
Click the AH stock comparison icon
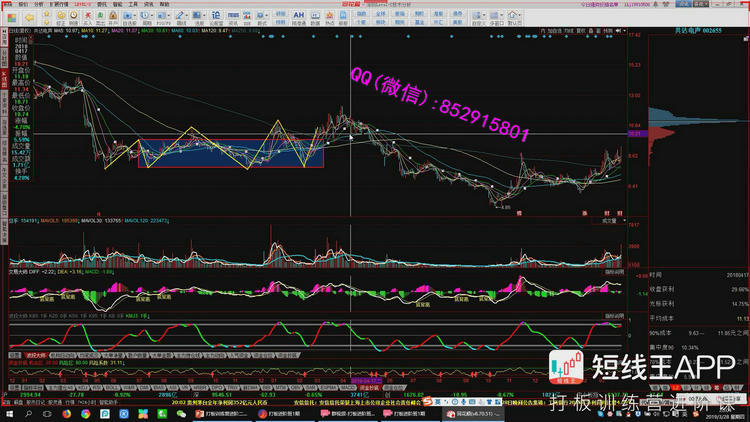297,16
